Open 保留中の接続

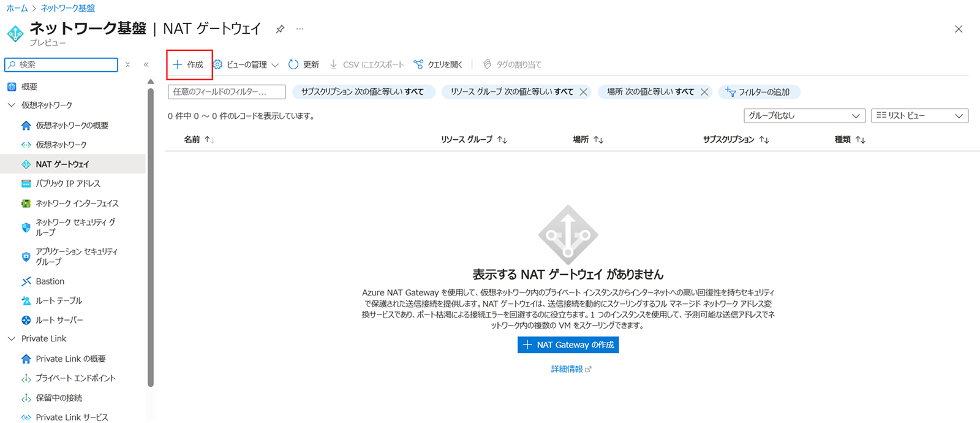(x=59, y=398)
